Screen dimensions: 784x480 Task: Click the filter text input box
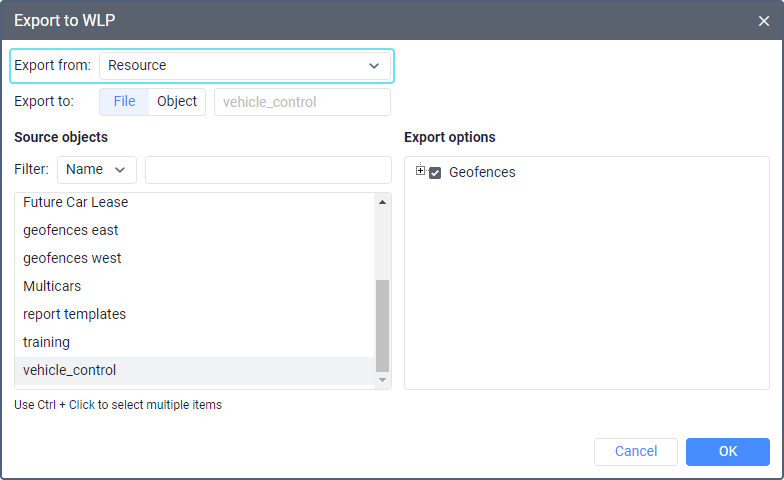[268, 170]
